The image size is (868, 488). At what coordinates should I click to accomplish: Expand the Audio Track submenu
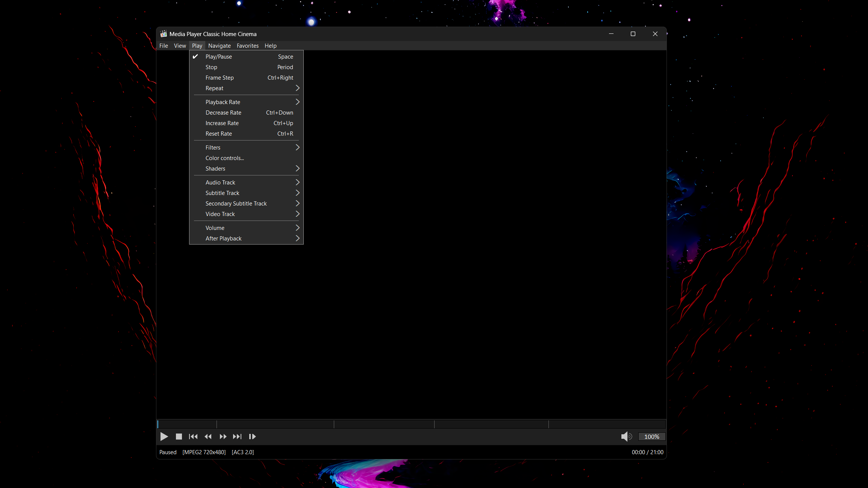coord(246,183)
